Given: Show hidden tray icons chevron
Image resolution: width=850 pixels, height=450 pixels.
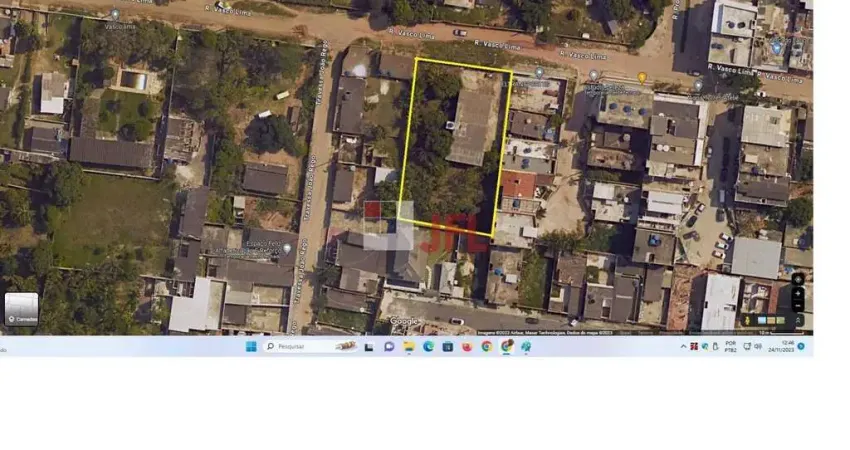Looking at the screenshot, I should 684,346.
